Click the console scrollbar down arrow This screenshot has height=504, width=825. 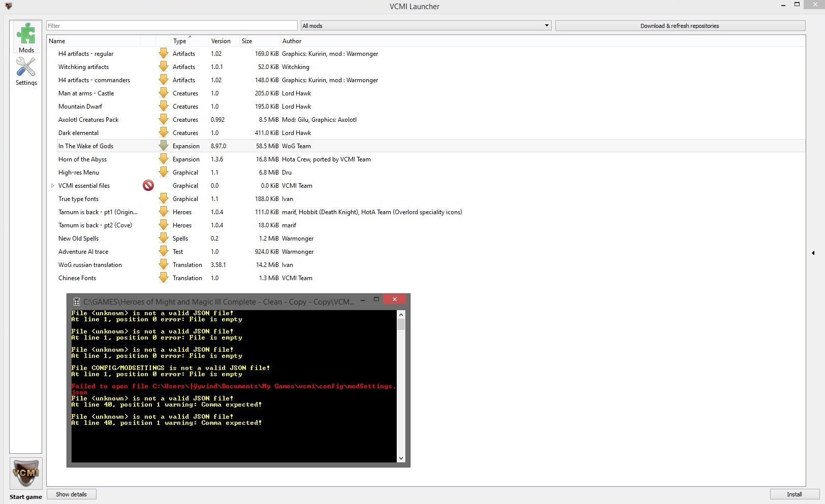point(401,458)
